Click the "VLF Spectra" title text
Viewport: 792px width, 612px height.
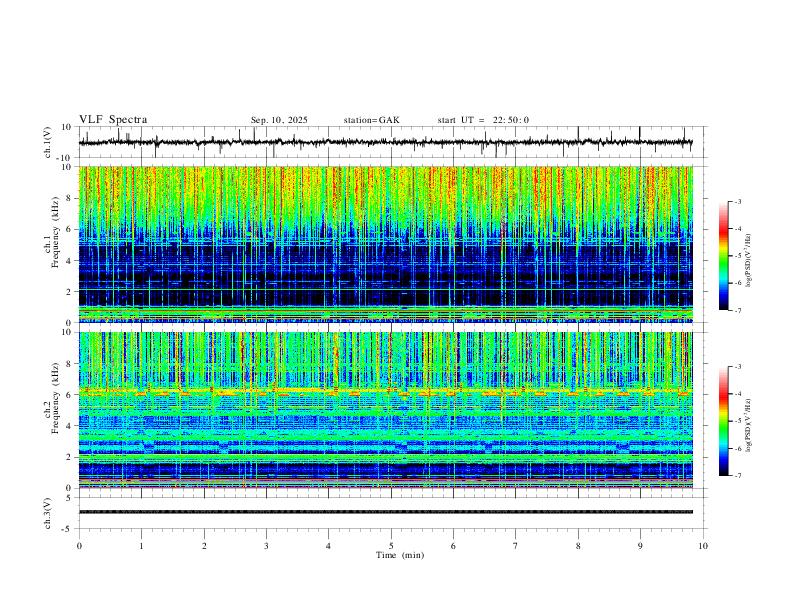pyautogui.click(x=113, y=120)
